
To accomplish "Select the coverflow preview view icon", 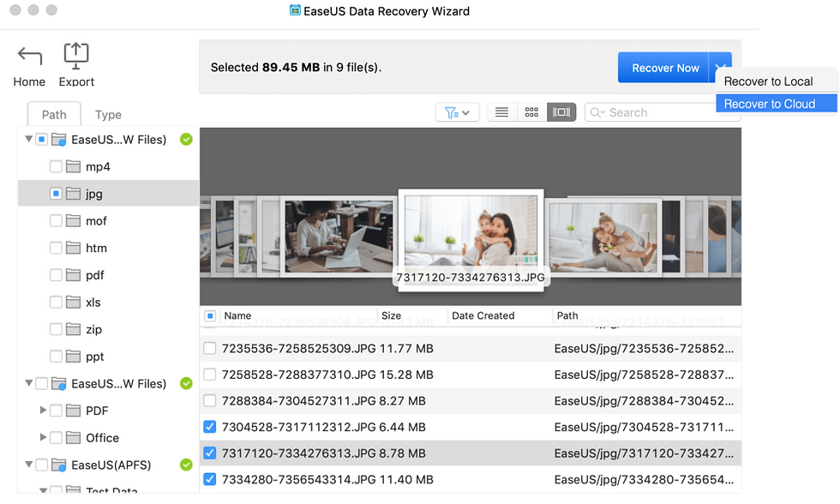I will (561, 111).
